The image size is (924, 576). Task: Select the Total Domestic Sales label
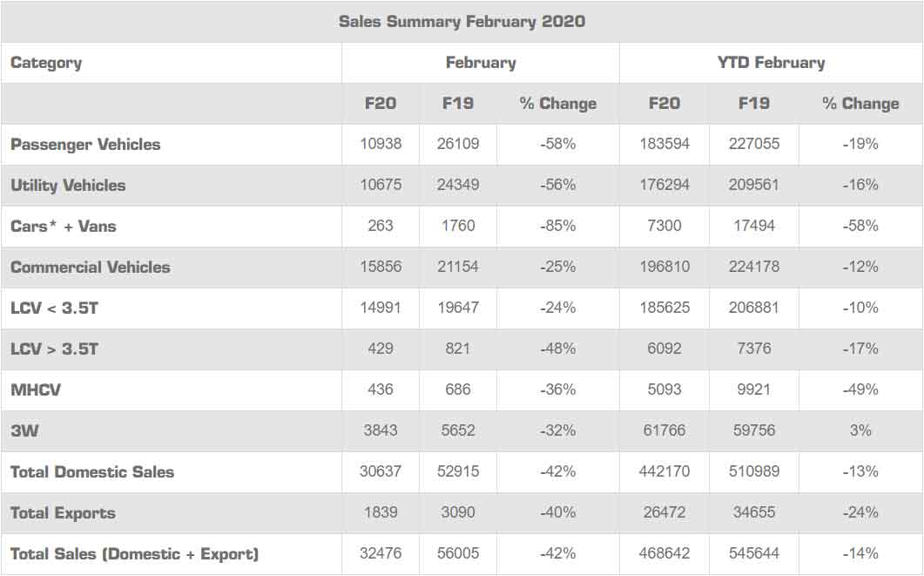coord(92,472)
